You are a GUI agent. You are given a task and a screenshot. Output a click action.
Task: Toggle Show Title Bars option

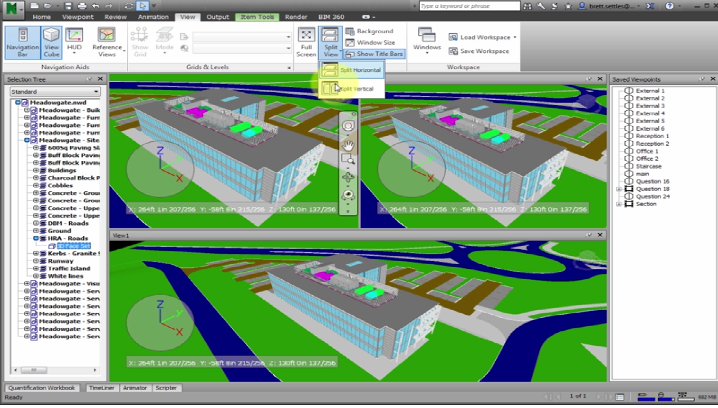[x=374, y=54]
